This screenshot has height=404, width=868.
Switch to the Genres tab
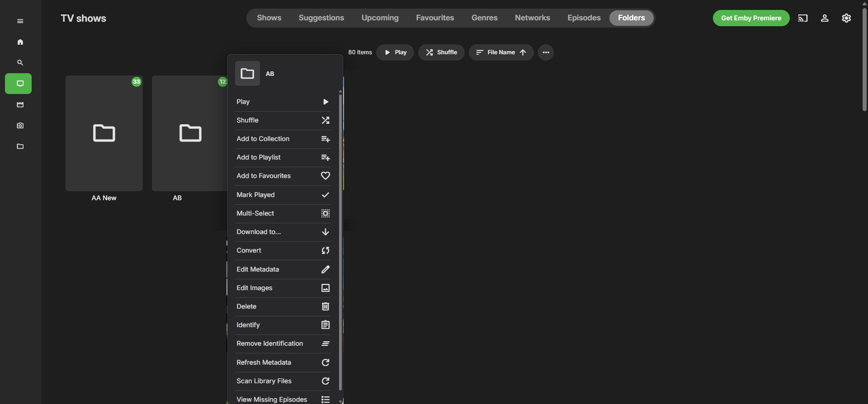[484, 18]
